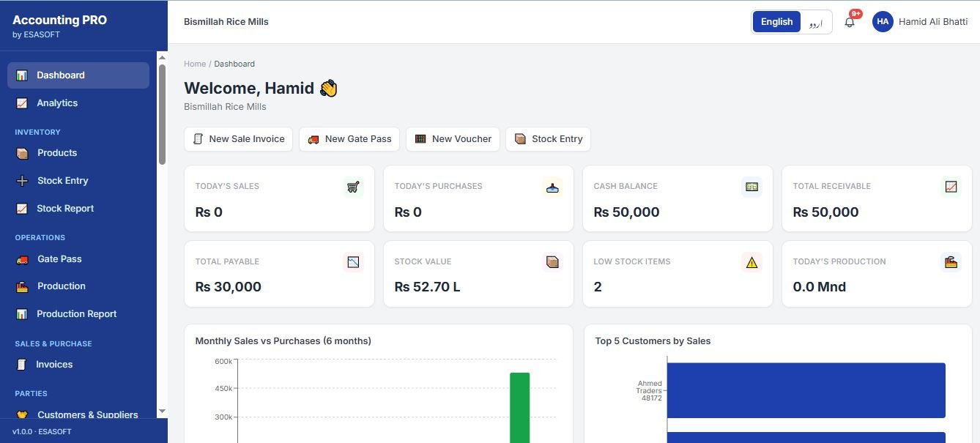
Task: Click the Monthly Sales vs Purchases chart title
Action: pos(283,341)
